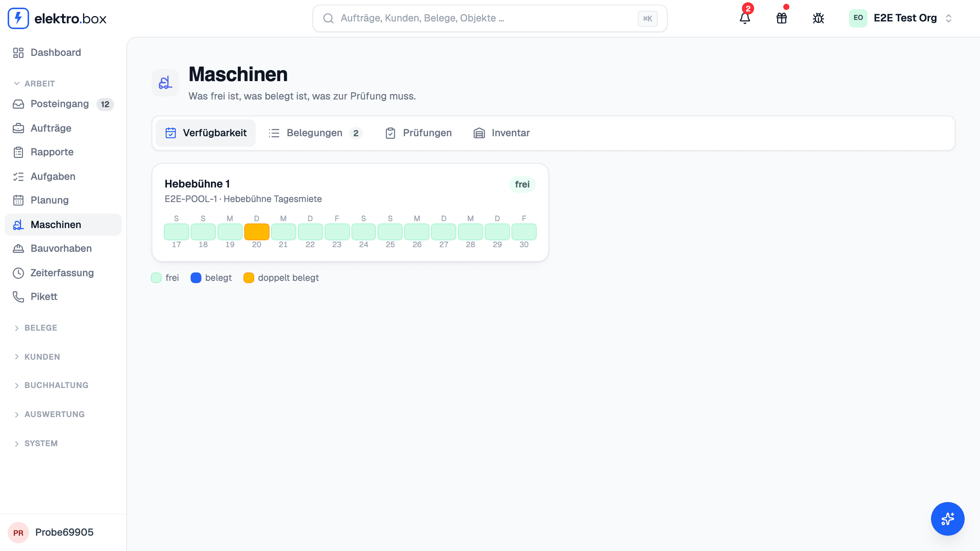Click the Zeiterfassung clock icon

[18, 273]
